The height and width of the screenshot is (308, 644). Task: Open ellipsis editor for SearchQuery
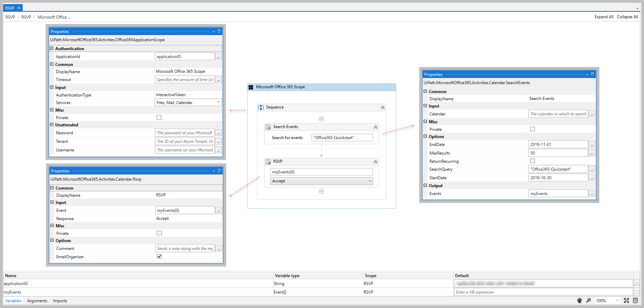[592, 169]
